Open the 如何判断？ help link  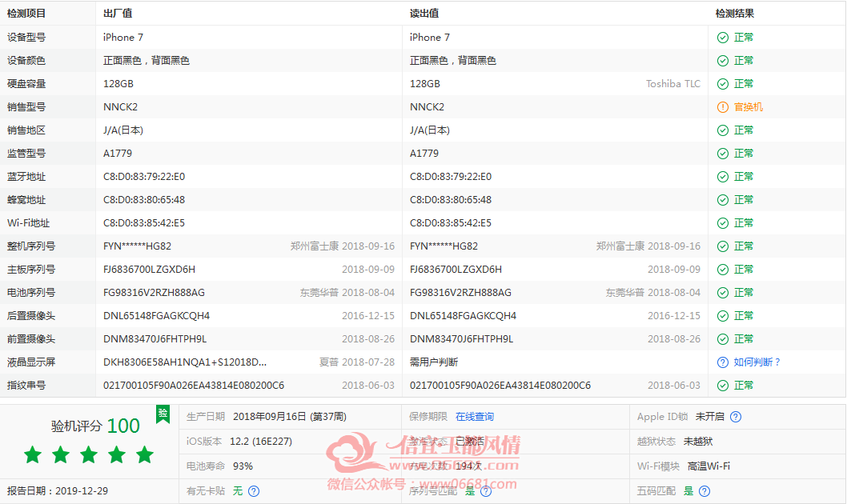757,362
